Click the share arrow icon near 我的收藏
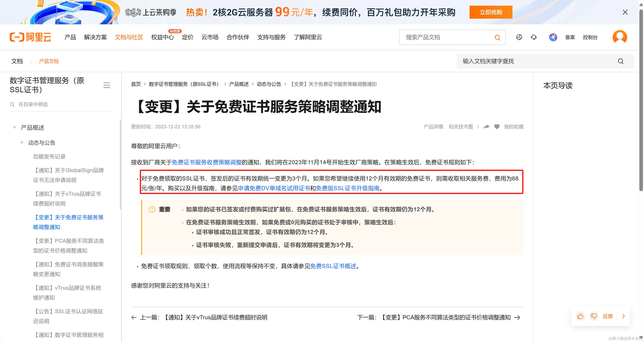This screenshot has width=644, height=342. [x=486, y=127]
